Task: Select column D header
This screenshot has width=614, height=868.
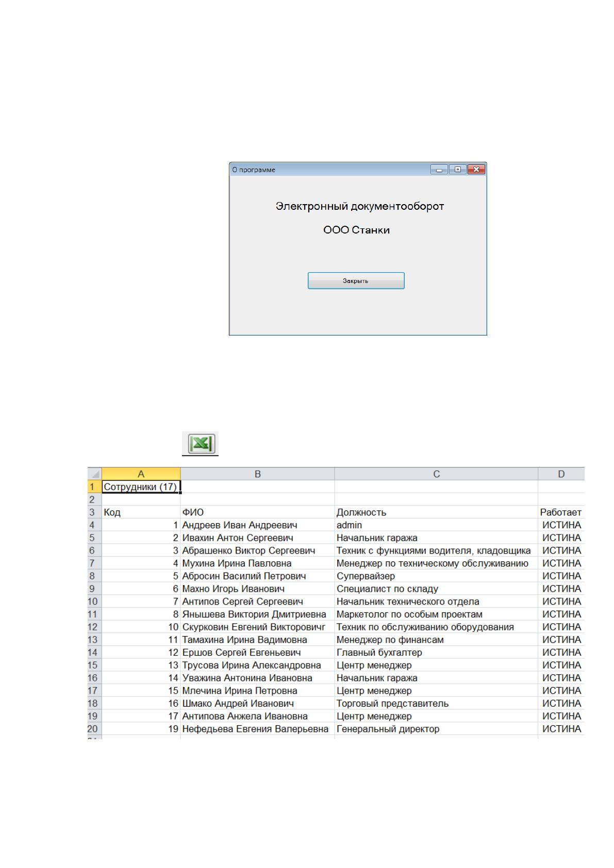Action: tap(561, 474)
